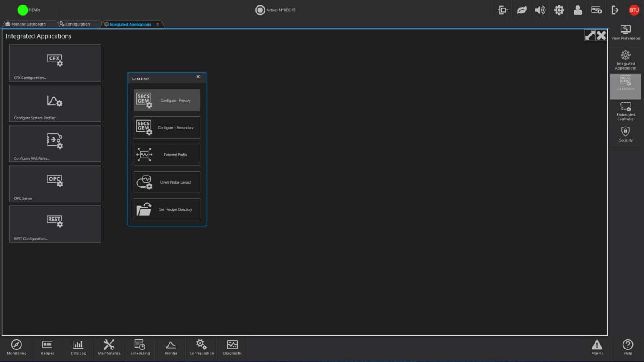Click Set Recipe Directory folder button

pos(167,209)
